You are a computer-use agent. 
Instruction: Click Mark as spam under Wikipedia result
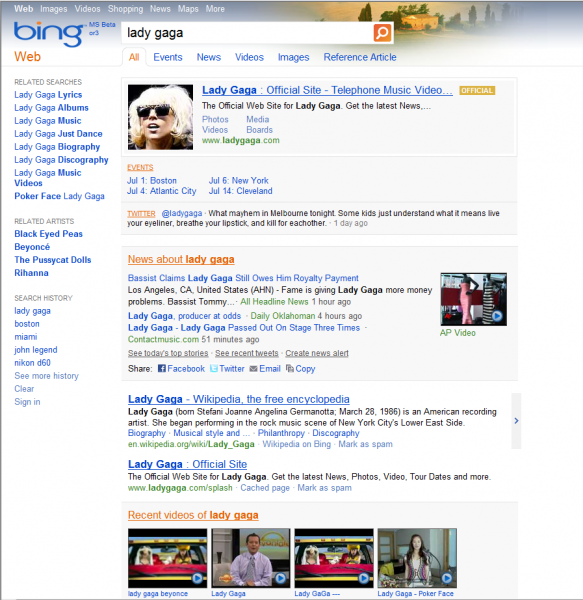pyautogui.click(x=365, y=444)
